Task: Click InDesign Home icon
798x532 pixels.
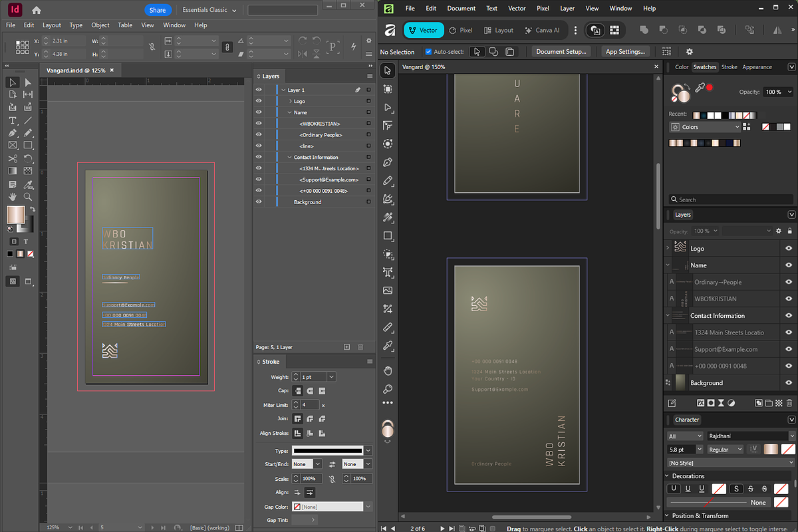Action: [x=36, y=10]
